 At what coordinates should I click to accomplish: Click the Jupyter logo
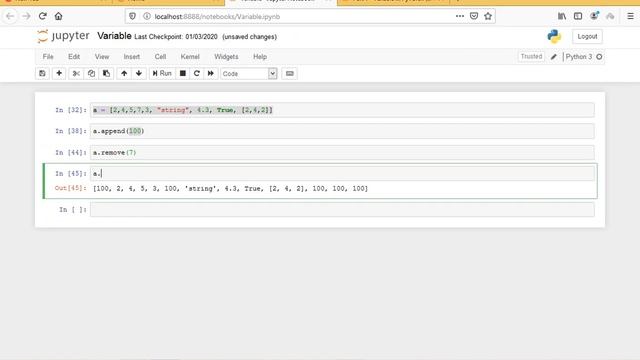point(63,36)
